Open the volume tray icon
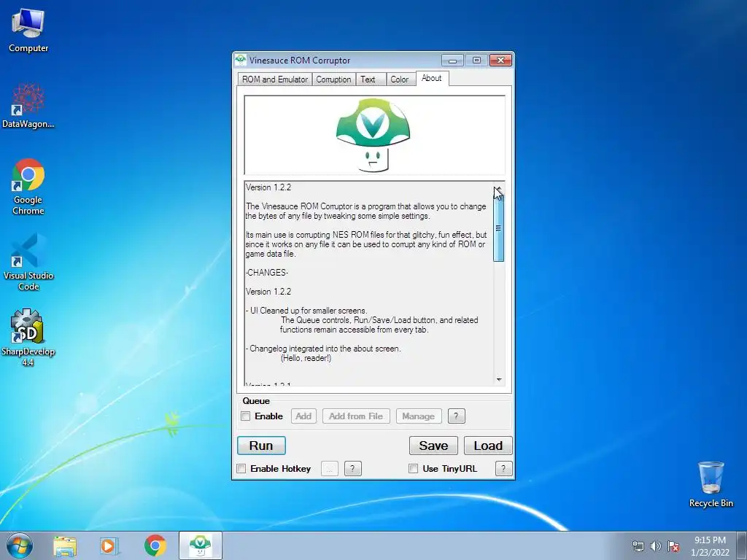 (656, 546)
